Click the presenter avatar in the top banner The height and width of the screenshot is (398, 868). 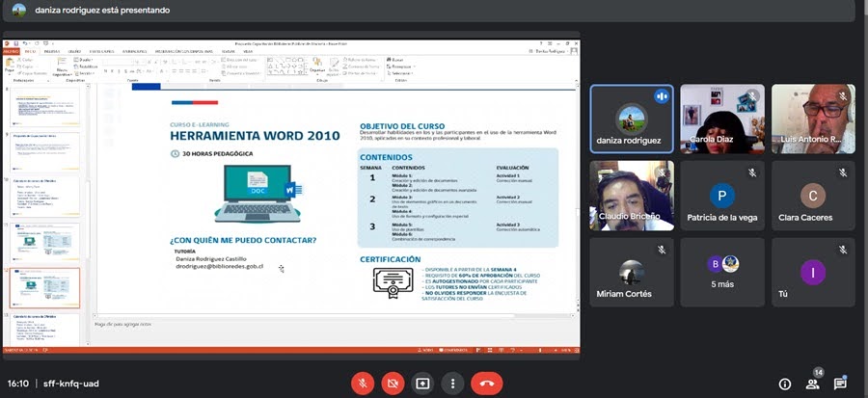tap(18, 11)
